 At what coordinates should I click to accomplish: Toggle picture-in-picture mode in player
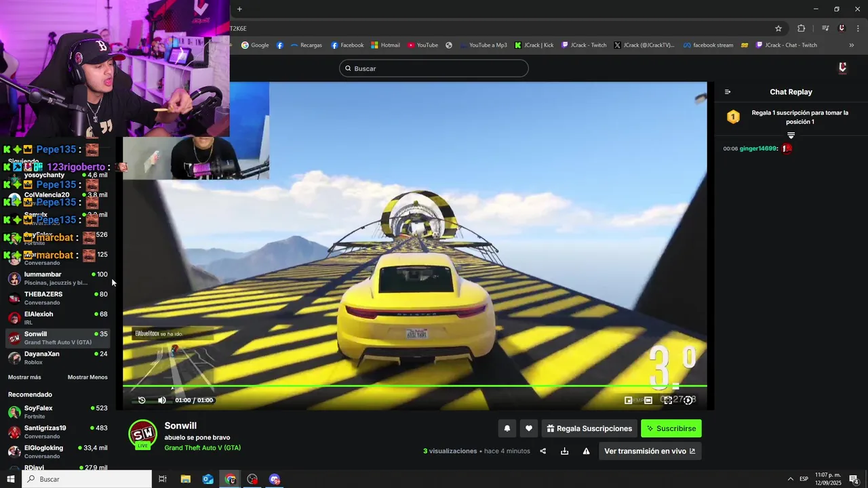click(628, 401)
